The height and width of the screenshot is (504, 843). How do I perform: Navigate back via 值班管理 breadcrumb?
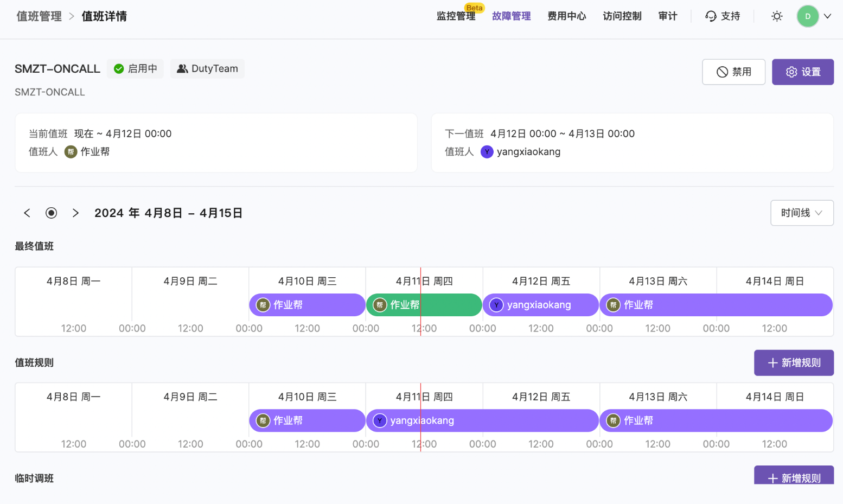pyautogui.click(x=39, y=16)
